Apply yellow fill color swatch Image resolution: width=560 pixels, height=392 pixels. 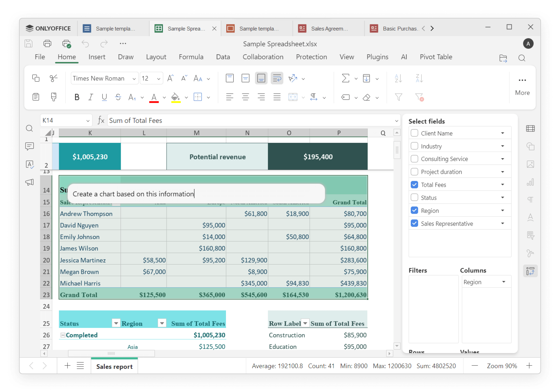click(176, 98)
